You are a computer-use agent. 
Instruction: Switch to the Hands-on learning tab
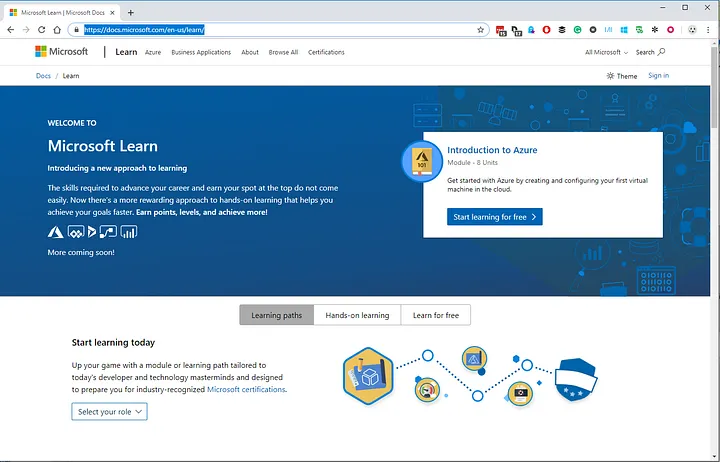pyautogui.click(x=357, y=315)
